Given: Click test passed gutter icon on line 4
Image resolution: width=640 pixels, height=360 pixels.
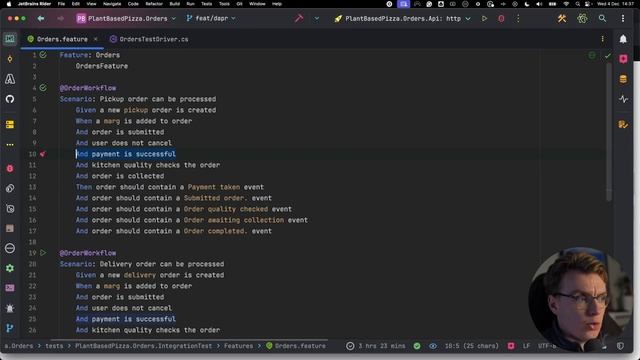Looking at the screenshot, I should pos(43,88).
